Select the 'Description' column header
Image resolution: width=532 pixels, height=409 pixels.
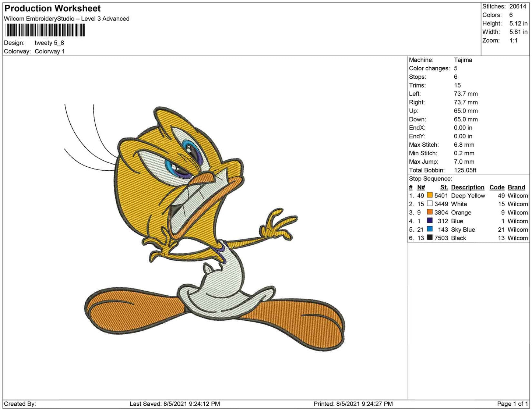tap(468, 187)
